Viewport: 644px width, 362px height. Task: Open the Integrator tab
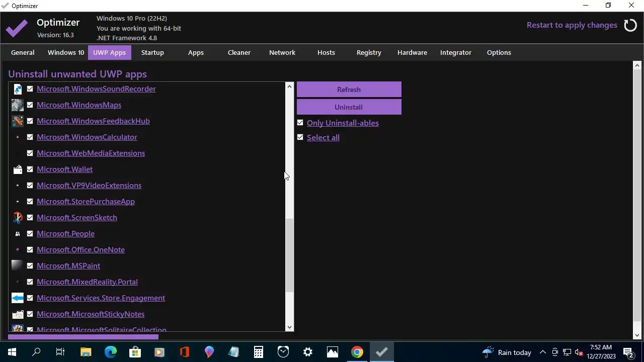456,52
